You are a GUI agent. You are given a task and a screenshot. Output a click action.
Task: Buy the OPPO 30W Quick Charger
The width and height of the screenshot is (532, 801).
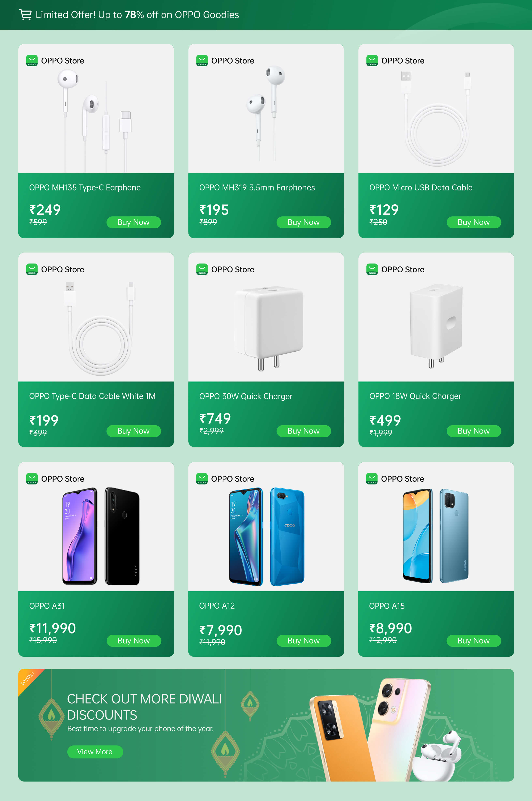point(303,431)
